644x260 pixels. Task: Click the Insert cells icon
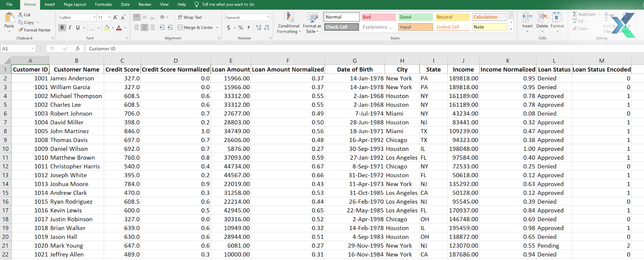[x=527, y=17]
